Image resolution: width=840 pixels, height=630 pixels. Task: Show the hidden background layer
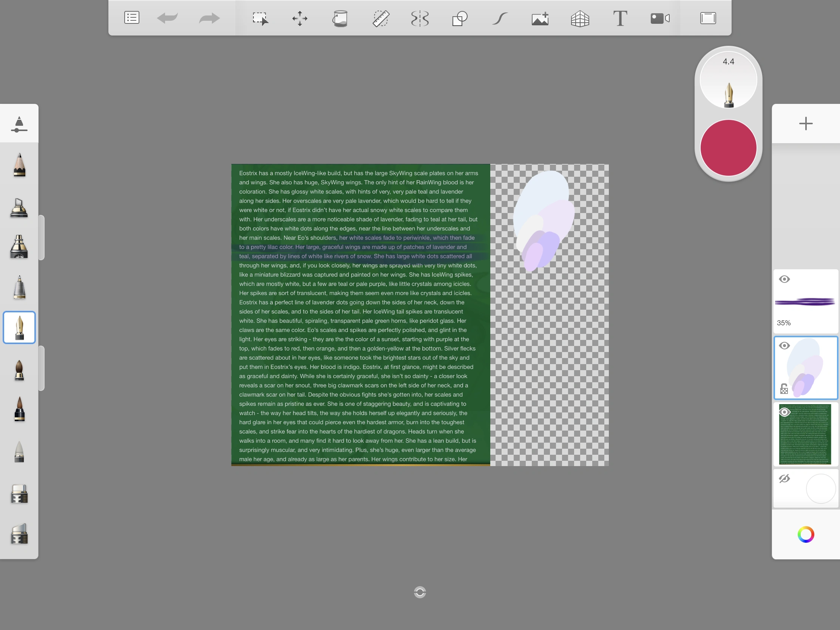click(784, 479)
